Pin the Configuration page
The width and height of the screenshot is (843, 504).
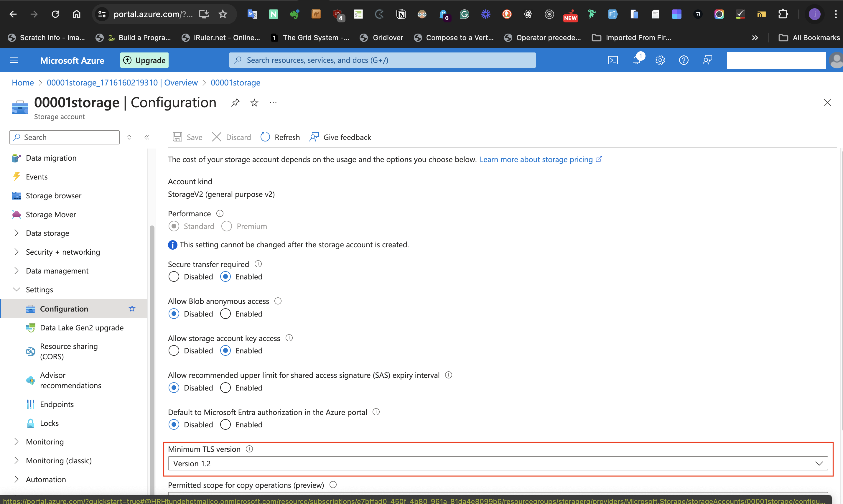(x=235, y=103)
